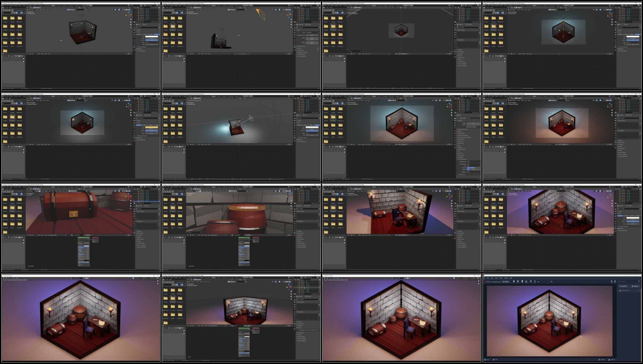Click the Buy Now button
The height and width of the screenshot is (364, 643).
tap(506, 282)
